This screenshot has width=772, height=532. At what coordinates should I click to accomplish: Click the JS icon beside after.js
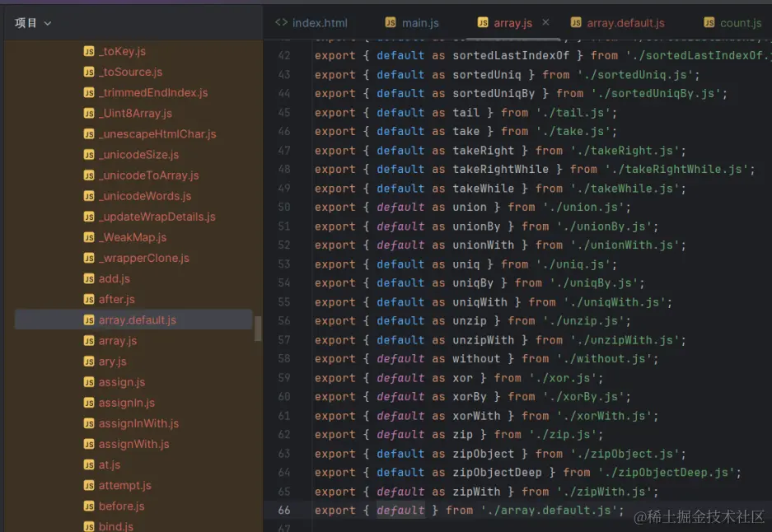[89, 299]
